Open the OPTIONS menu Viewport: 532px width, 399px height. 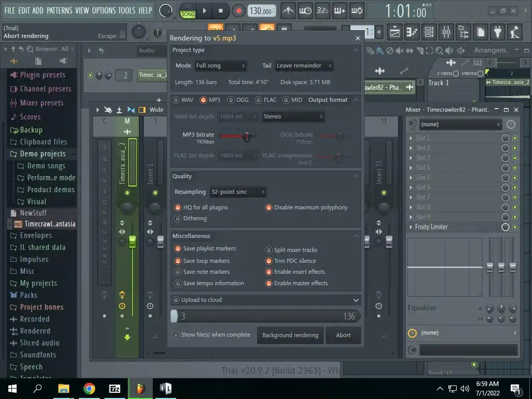(x=104, y=10)
